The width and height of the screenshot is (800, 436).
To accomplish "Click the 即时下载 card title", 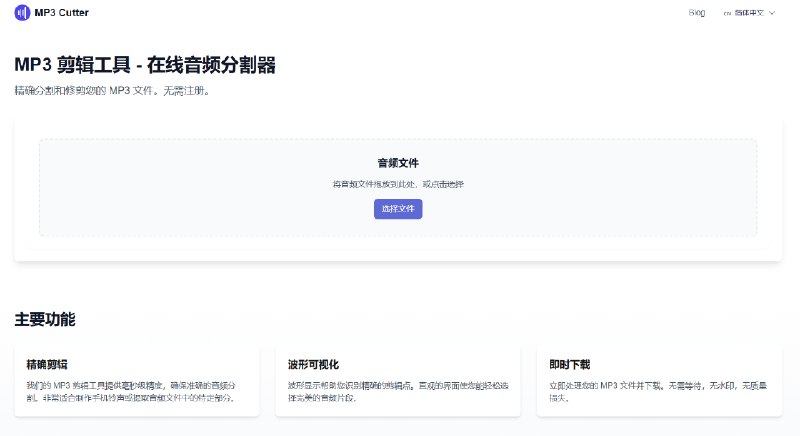I will [570, 364].
